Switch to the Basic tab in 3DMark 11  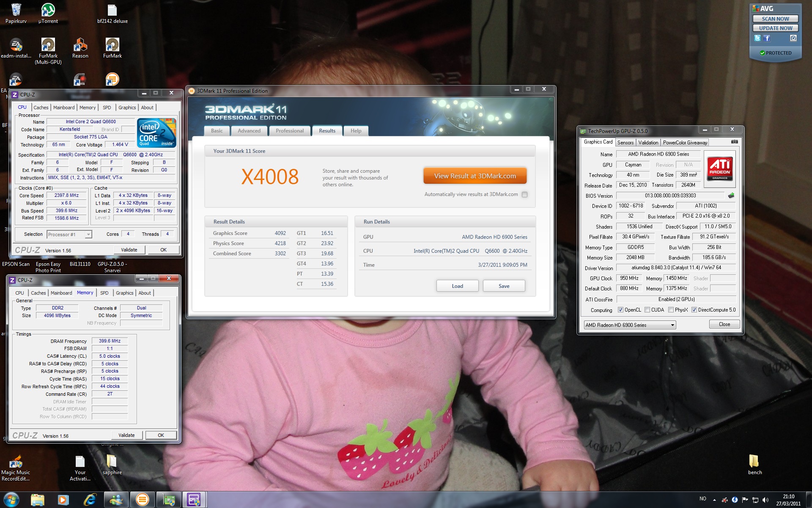pos(217,131)
